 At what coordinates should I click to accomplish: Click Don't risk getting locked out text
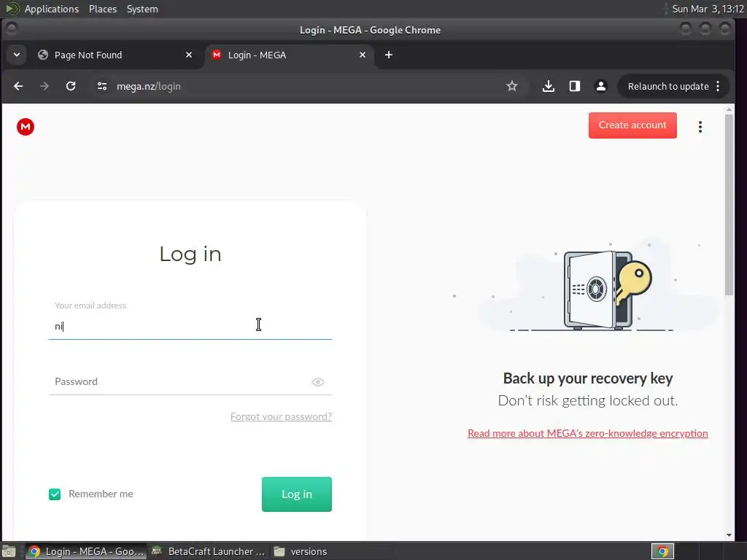(x=588, y=401)
